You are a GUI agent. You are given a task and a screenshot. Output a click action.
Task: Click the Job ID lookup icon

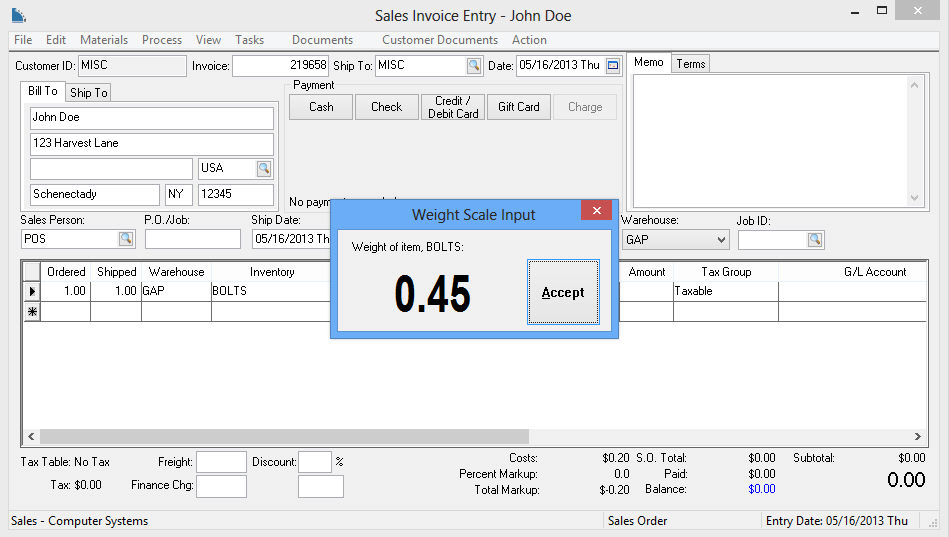tap(815, 239)
